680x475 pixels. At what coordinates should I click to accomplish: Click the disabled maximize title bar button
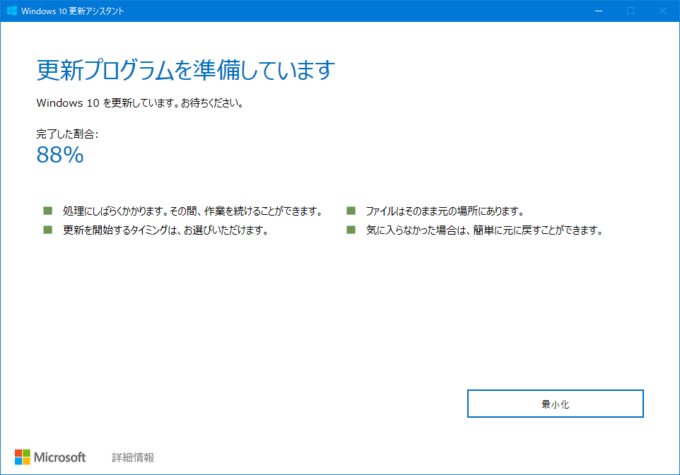631,11
